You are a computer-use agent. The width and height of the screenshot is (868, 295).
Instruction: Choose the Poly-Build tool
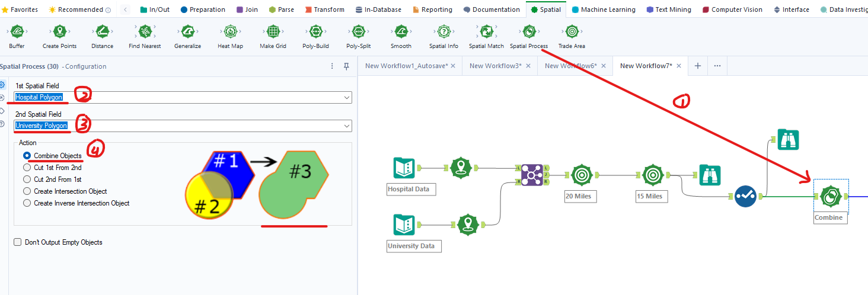pyautogui.click(x=315, y=36)
